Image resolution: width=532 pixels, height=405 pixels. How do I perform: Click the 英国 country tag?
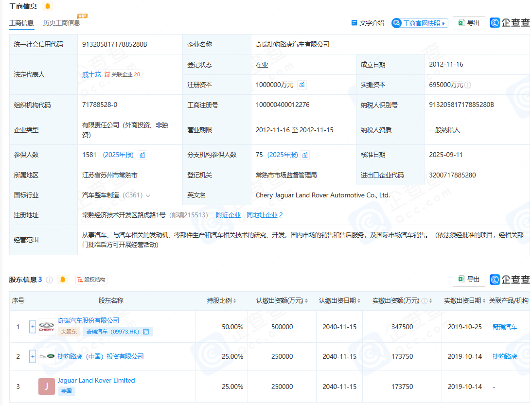click(67, 391)
